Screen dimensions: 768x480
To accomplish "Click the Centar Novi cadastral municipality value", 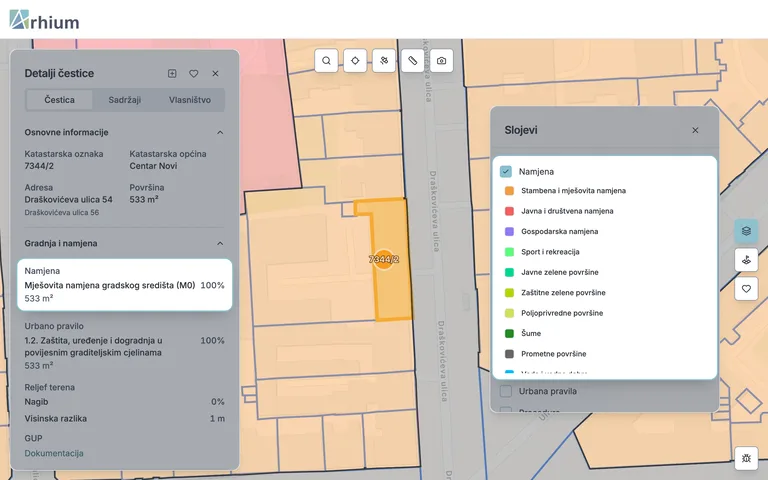I will [153, 166].
